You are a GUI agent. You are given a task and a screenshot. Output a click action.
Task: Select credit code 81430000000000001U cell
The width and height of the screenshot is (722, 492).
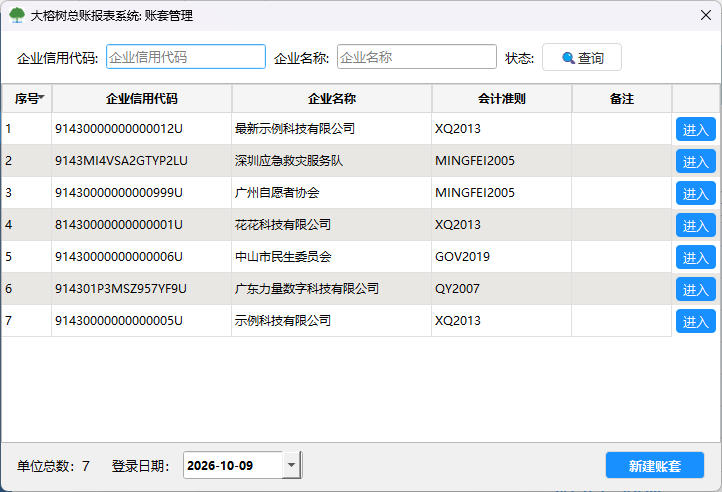click(x=141, y=224)
